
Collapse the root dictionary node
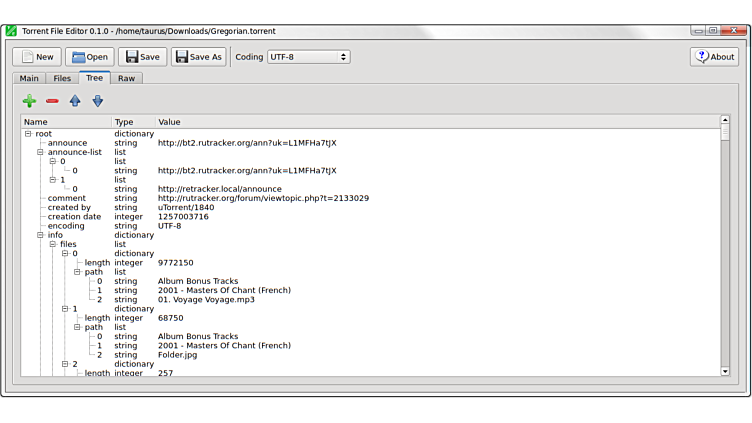[28, 134]
